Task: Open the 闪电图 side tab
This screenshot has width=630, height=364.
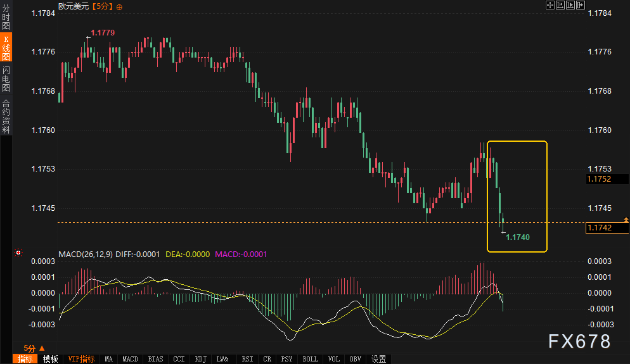Action: coord(6,79)
